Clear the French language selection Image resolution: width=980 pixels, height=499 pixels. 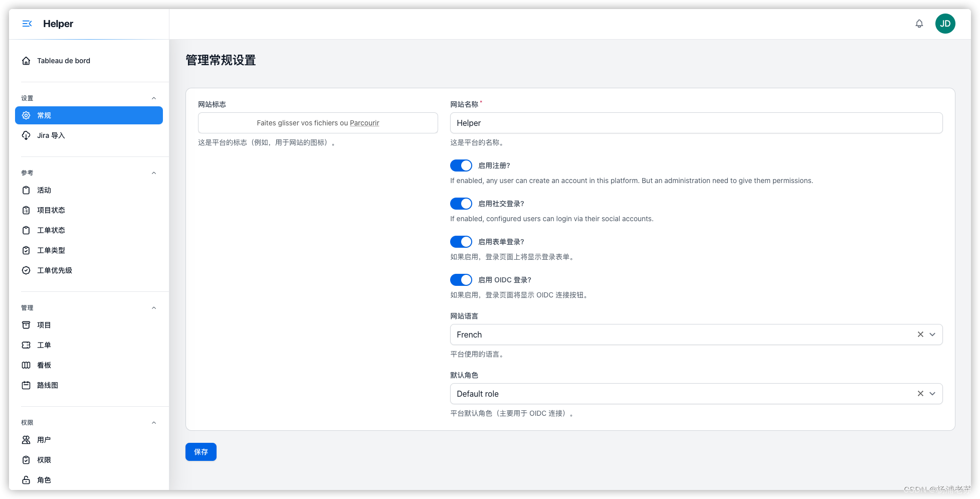(x=920, y=335)
